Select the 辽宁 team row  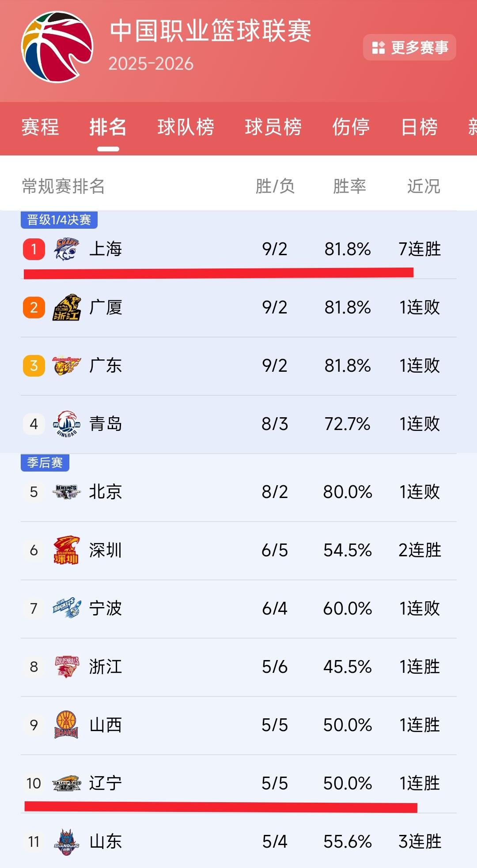(238, 782)
